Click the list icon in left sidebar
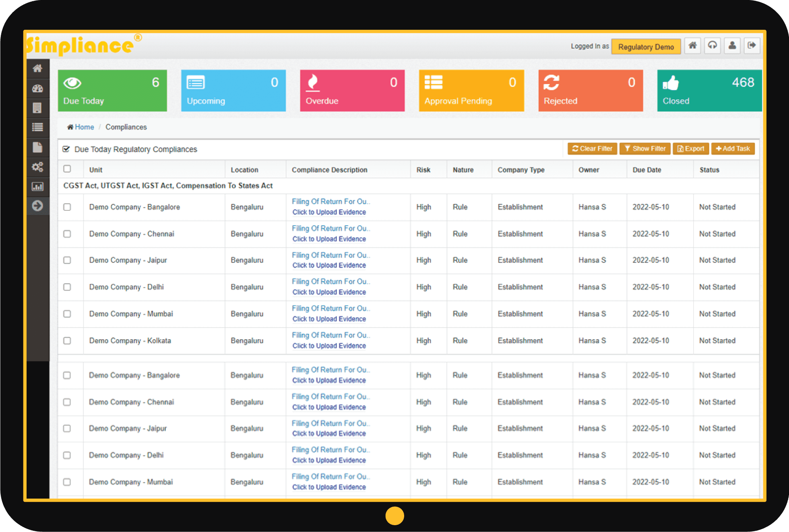 [37, 127]
